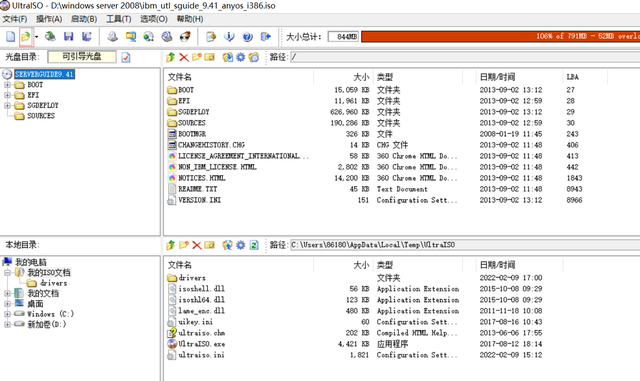Viewport: 640px width, 381px height.
Task: Click the Open CD/DVD disc icon
Action: pyautogui.click(x=50, y=37)
